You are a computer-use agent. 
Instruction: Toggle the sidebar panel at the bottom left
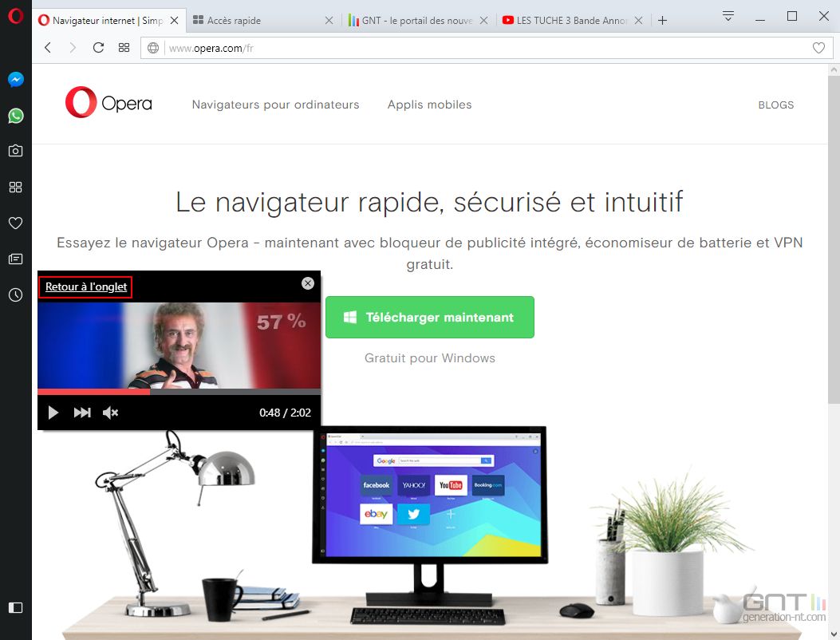(15, 607)
